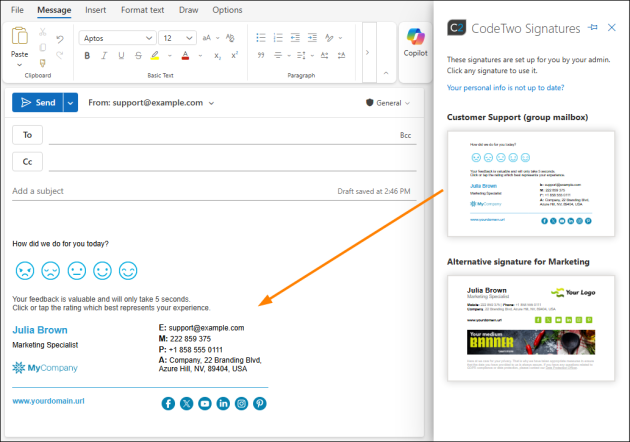Toggle italic formatting
630x442 pixels.
click(104, 55)
